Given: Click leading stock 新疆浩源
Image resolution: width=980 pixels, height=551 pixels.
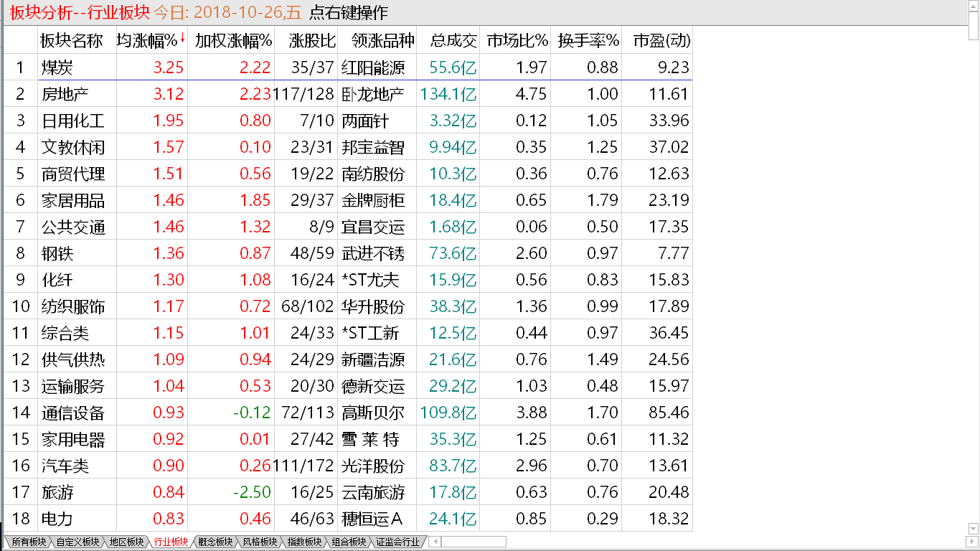Looking at the screenshot, I should click(x=373, y=359).
